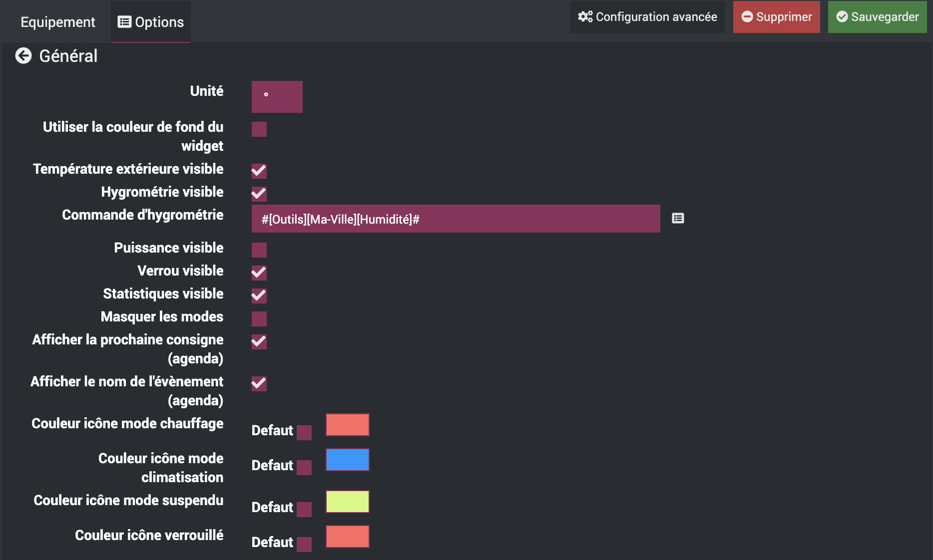The image size is (933, 560).
Task: Enable widget background color checkbox
Action: click(x=259, y=129)
